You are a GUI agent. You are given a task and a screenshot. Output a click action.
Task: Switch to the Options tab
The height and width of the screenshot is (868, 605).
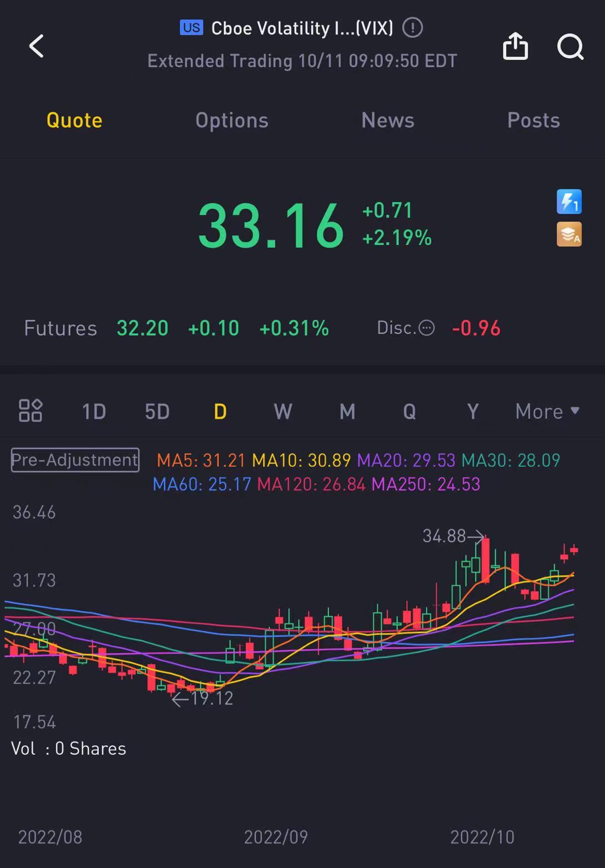[x=232, y=121]
